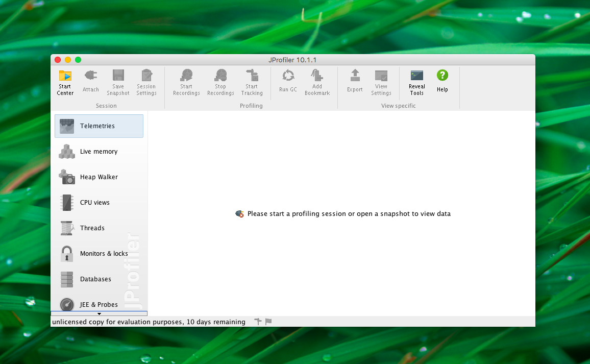The height and width of the screenshot is (364, 590).
Task: Go to CPU views section
Action: click(x=99, y=203)
